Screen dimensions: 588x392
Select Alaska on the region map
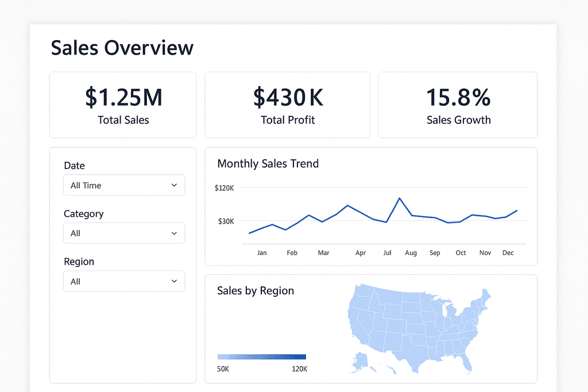(361, 362)
